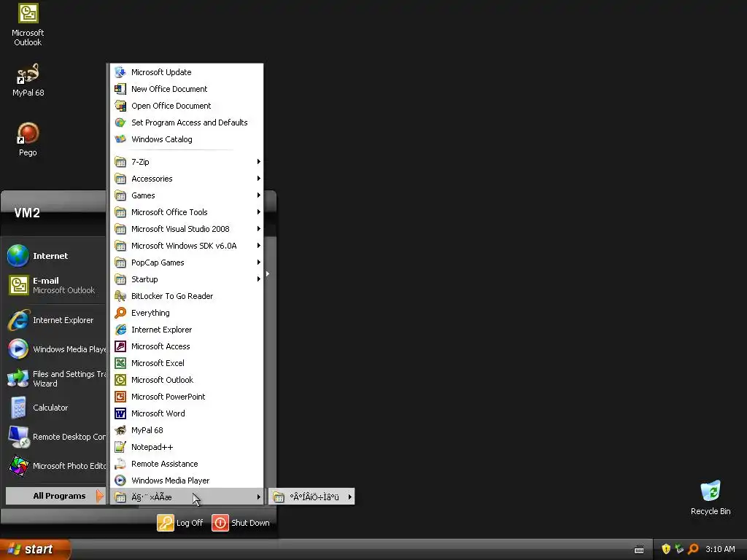Expand the Startup folder
The height and width of the screenshot is (560, 747).
pyautogui.click(x=186, y=279)
